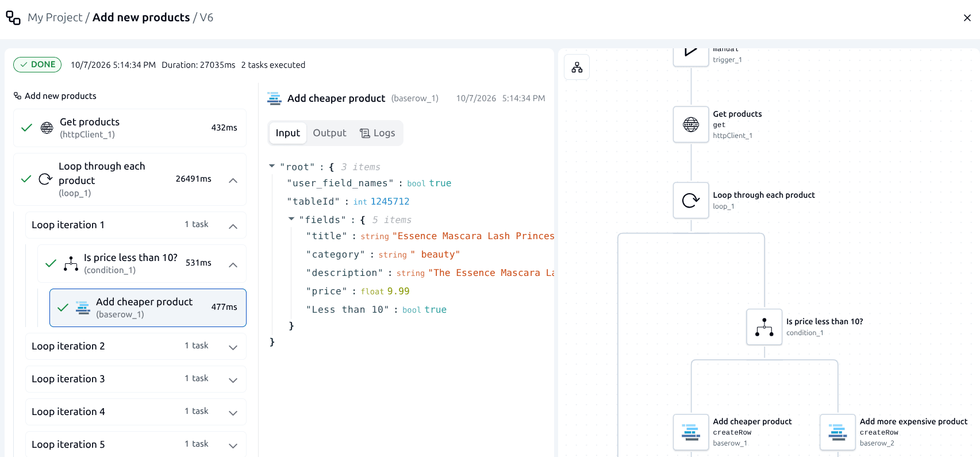Click the price value 9.99
This screenshot has width=980, height=457.
(398, 291)
